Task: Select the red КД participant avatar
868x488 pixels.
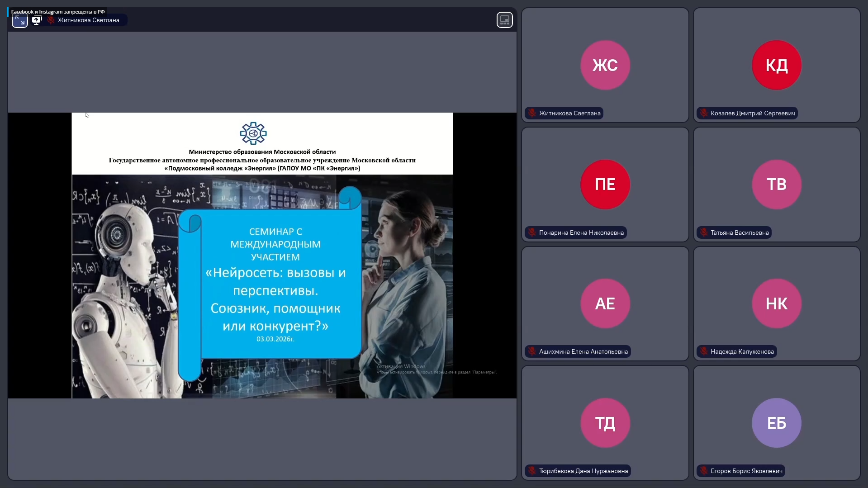Action: [x=776, y=65]
